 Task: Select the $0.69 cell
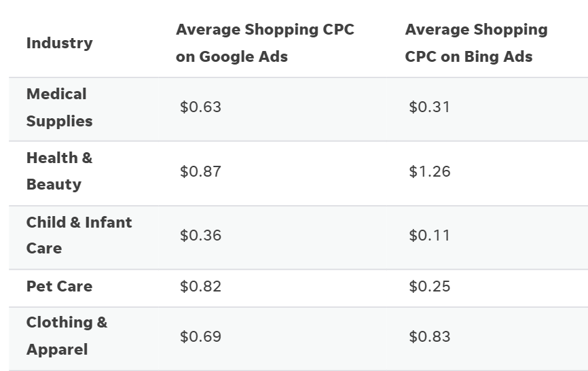(200, 336)
